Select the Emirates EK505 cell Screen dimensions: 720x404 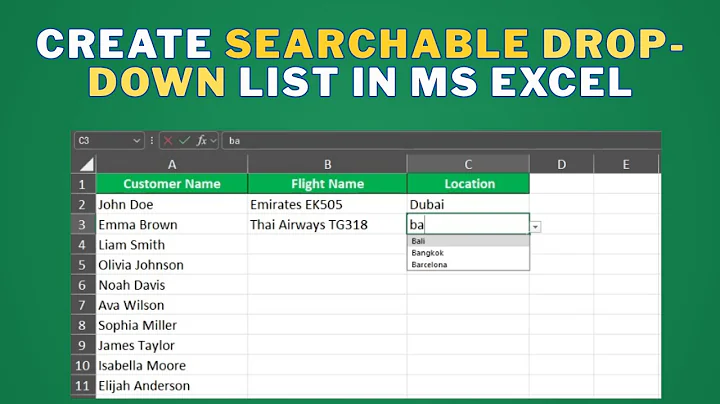point(327,204)
